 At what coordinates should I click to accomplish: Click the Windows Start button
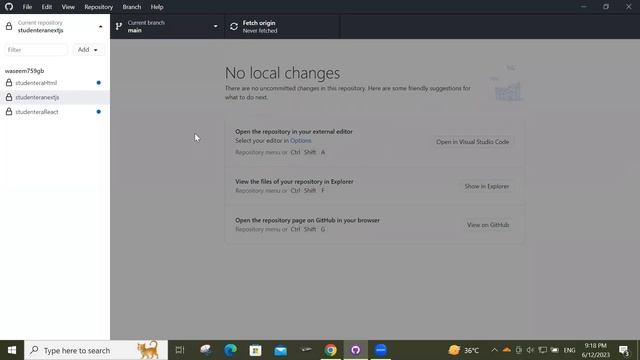pyautogui.click(x=12, y=350)
